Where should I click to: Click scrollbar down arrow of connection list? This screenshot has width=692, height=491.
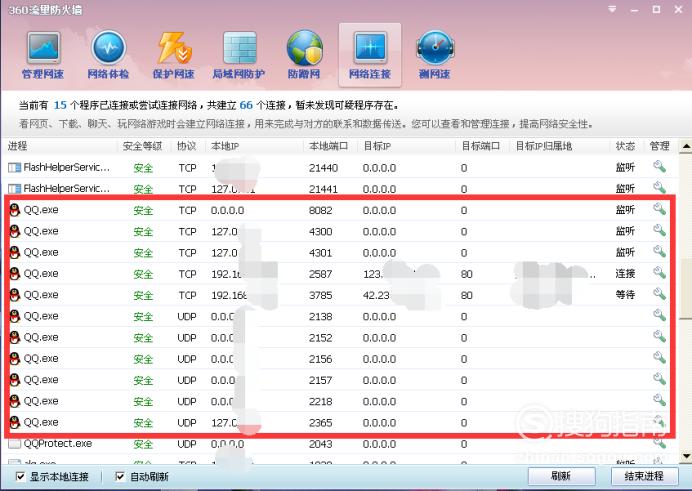click(x=686, y=456)
